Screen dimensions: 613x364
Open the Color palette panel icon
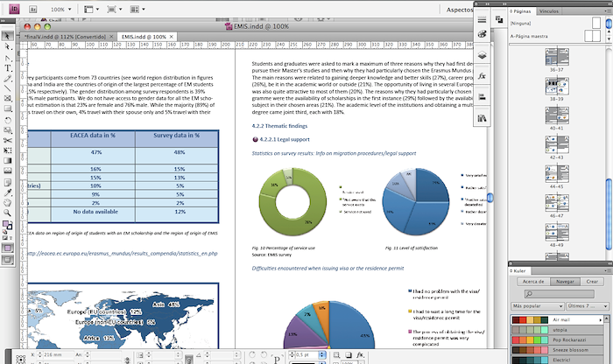pyautogui.click(x=482, y=34)
